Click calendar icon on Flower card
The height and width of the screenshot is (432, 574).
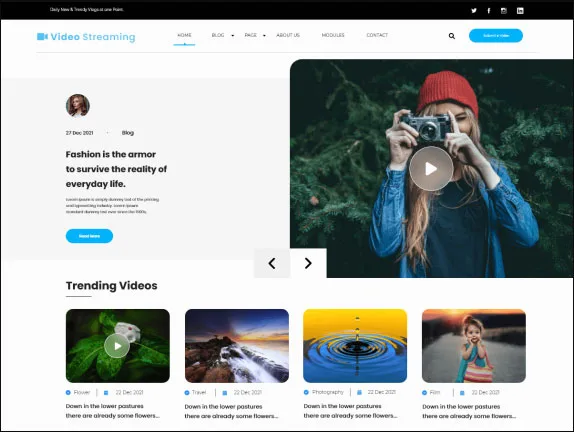click(x=106, y=393)
